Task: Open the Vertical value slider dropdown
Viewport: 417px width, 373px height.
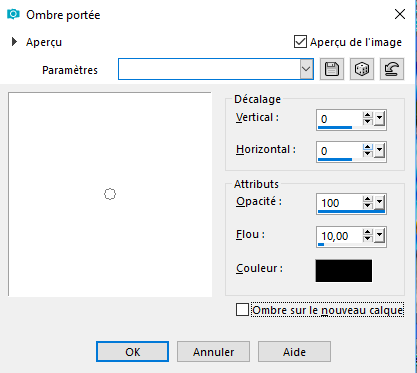Action: [x=379, y=118]
